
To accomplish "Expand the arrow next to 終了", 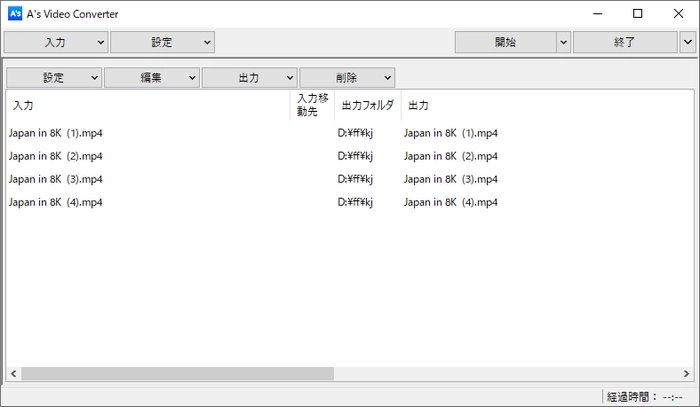I will (x=687, y=42).
